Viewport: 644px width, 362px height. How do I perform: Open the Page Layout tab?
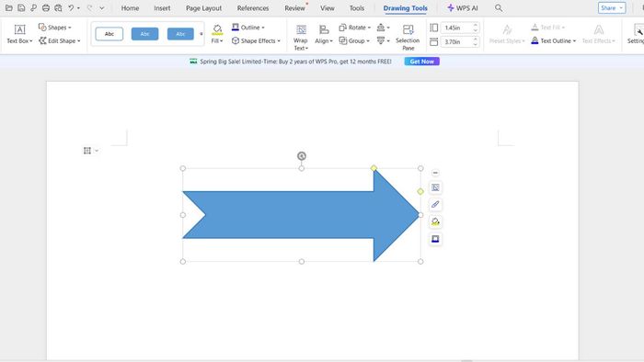click(x=203, y=8)
